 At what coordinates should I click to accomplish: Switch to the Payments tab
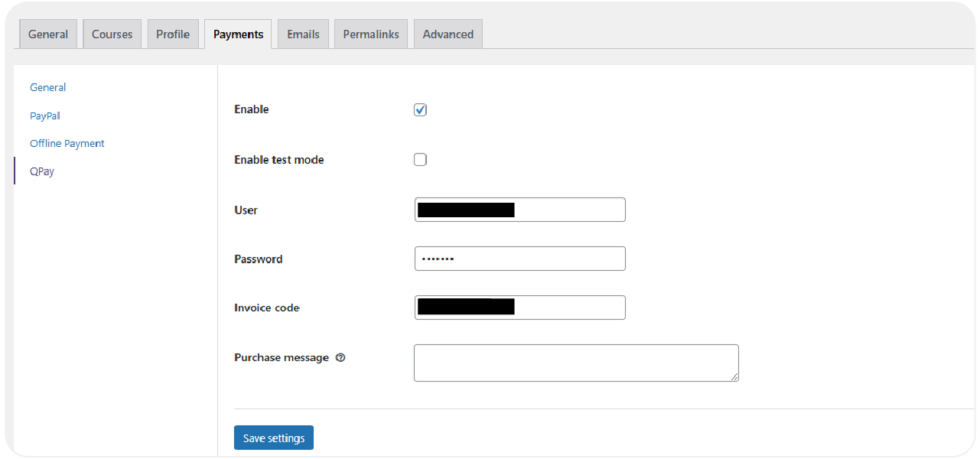[238, 34]
